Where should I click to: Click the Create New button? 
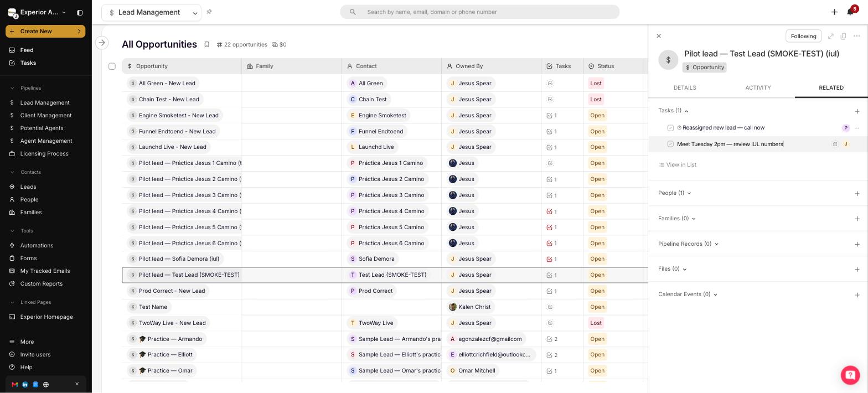[x=45, y=32]
